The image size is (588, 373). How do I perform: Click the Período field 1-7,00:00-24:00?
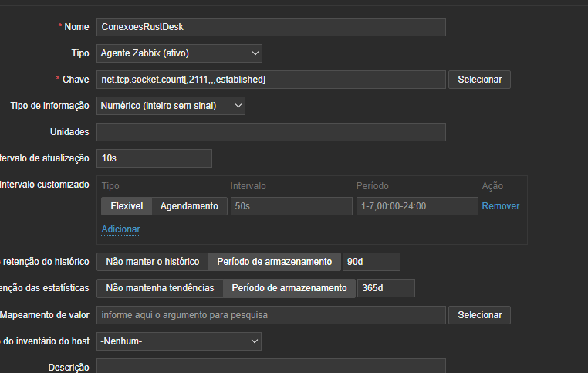coord(417,206)
